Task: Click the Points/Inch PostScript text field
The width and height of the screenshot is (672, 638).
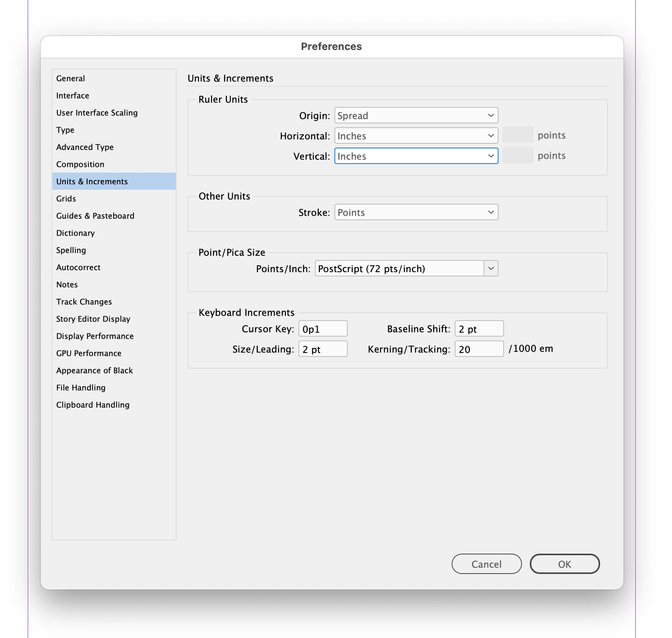Action: tap(399, 269)
